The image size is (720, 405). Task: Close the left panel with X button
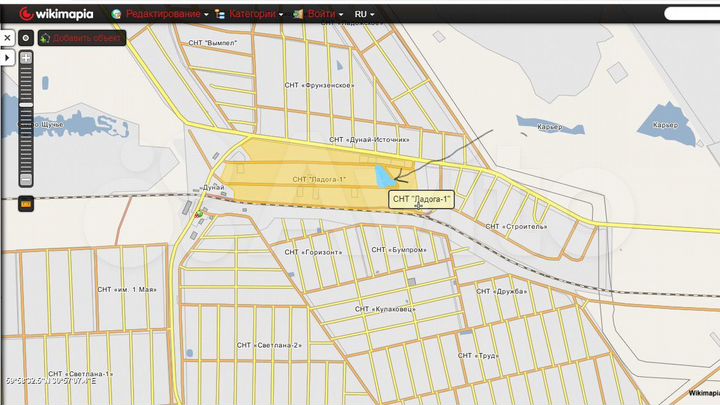click(6, 37)
